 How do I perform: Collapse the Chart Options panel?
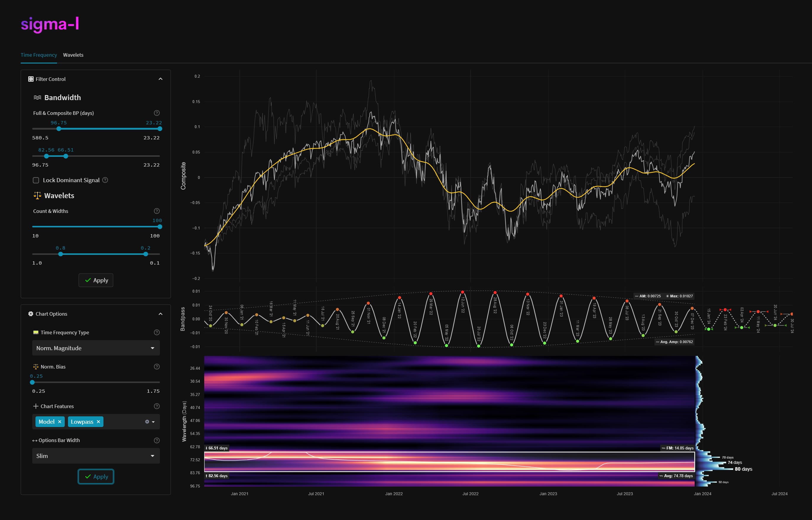point(161,314)
